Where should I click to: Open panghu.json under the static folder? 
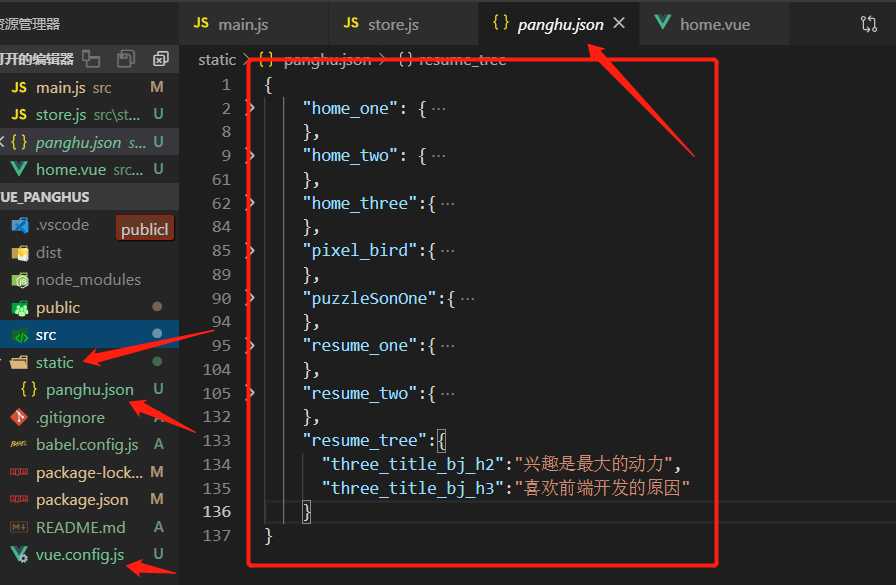tap(89, 390)
